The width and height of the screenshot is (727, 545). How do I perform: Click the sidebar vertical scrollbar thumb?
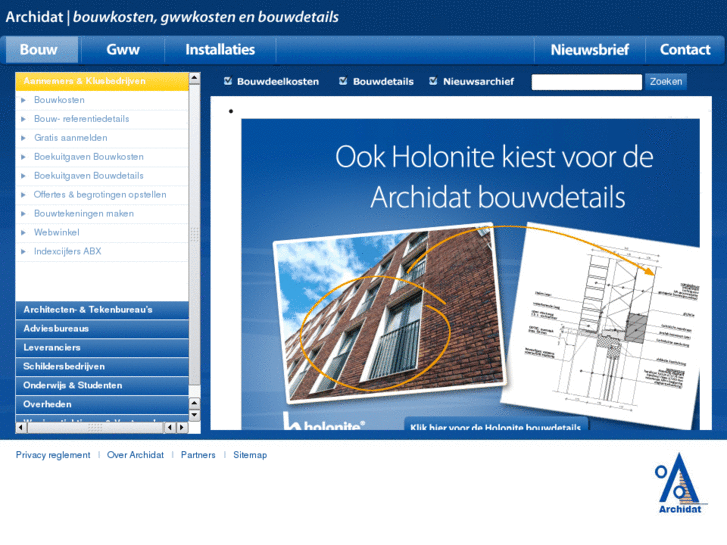[195, 234]
